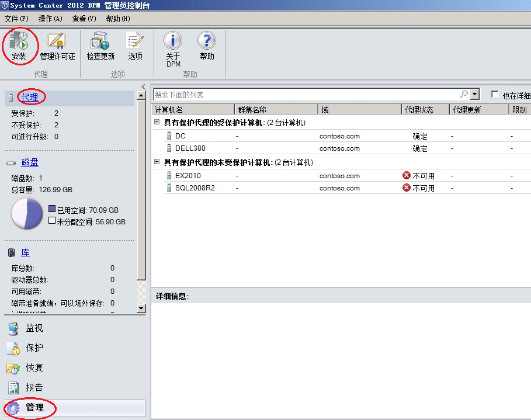Click the red error icon for SQL2008R2
Image resolution: width=531 pixels, height=420 pixels.
pyautogui.click(x=407, y=188)
